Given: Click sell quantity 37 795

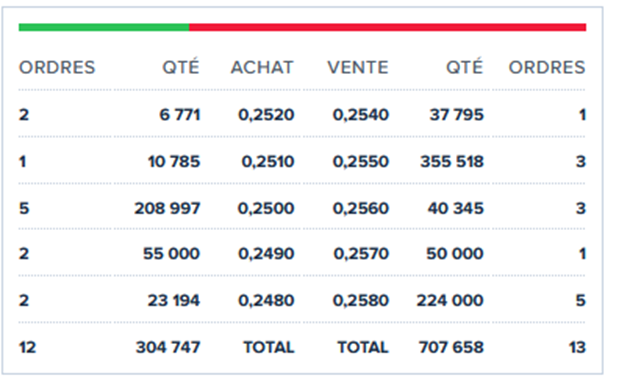Looking at the screenshot, I should 456,115.
